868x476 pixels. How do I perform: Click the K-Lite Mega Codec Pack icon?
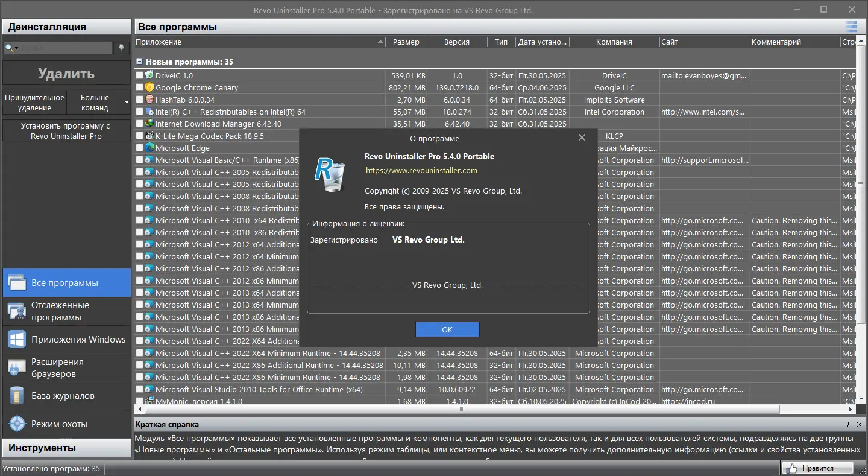[x=149, y=136]
